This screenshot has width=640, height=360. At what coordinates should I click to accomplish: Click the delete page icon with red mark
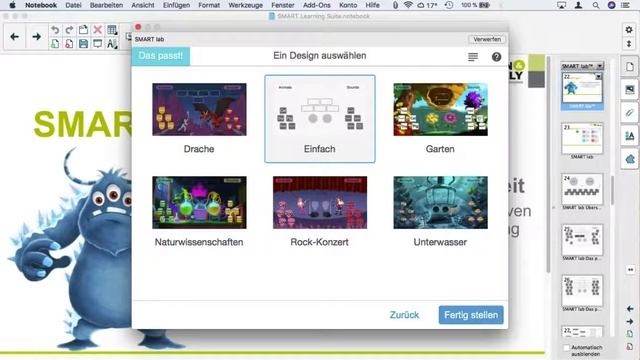[x=69, y=44]
